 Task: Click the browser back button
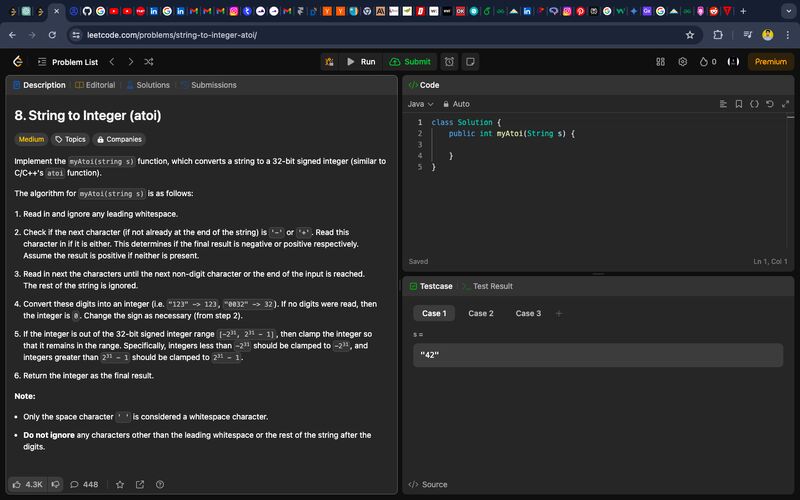click(12, 35)
